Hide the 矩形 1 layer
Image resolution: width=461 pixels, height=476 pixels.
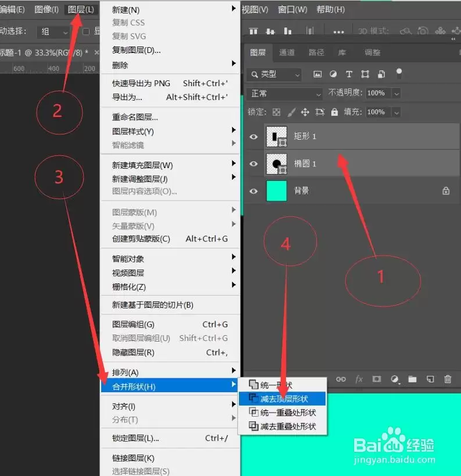pos(253,137)
